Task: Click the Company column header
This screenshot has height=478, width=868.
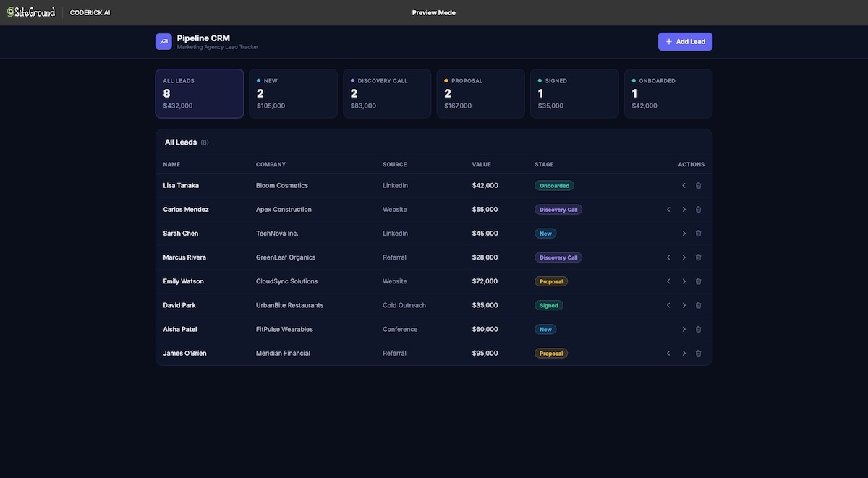Action: (x=271, y=164)
